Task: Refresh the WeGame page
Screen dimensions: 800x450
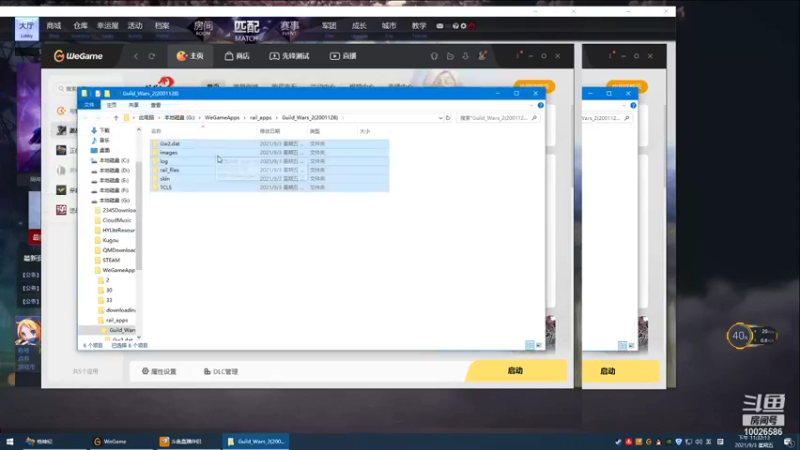Action: pos(152,56)
